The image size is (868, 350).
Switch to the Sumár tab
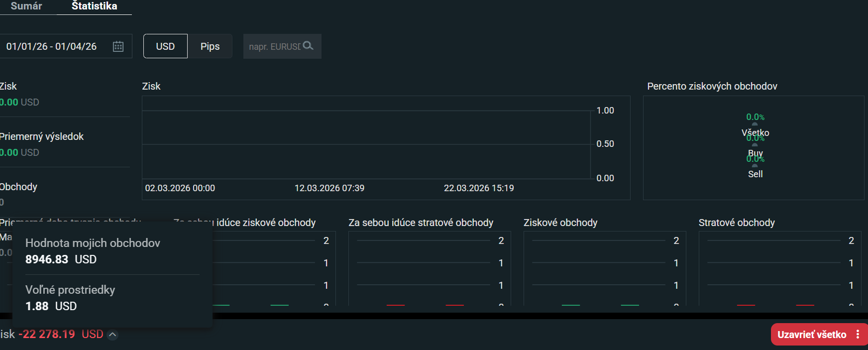26,6
